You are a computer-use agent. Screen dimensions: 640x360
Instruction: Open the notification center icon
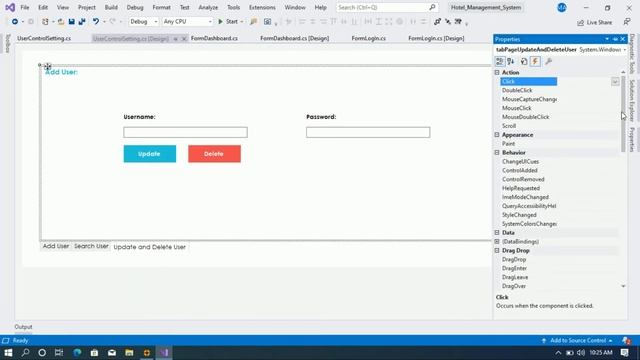(625, 353)
